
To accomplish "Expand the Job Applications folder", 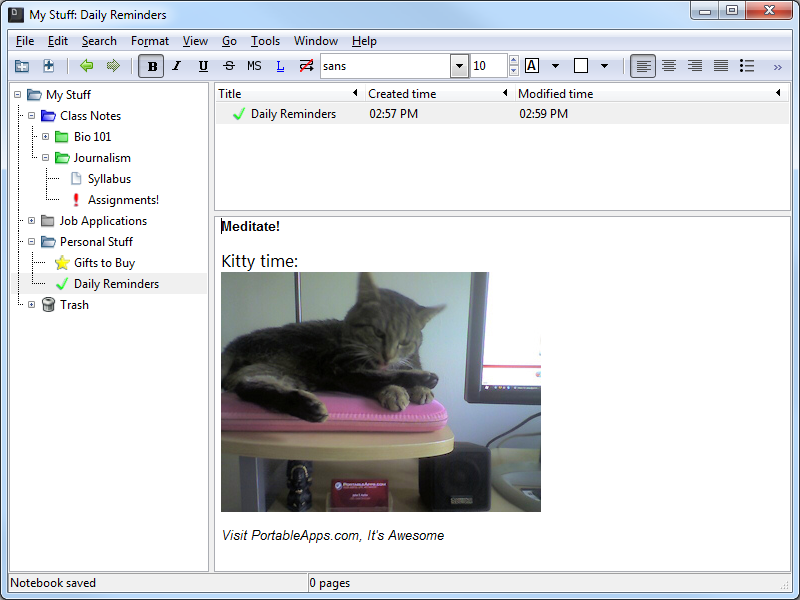I will [31, 221].
